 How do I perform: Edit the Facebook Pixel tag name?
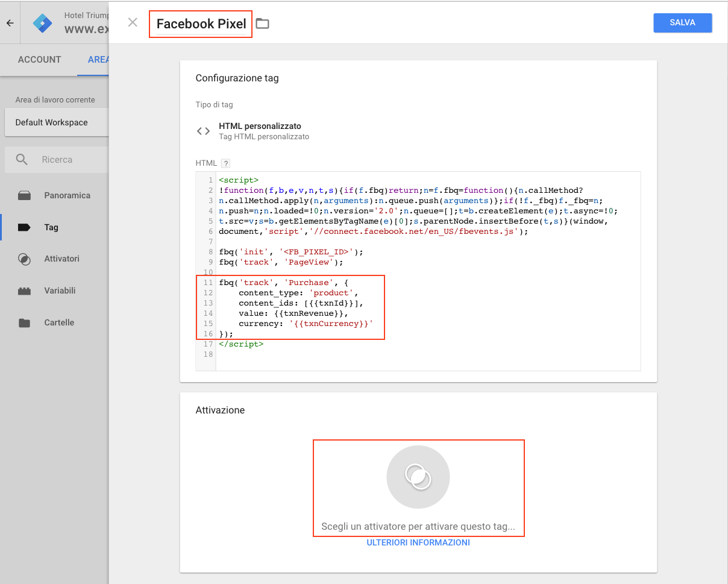coord(201,24)
